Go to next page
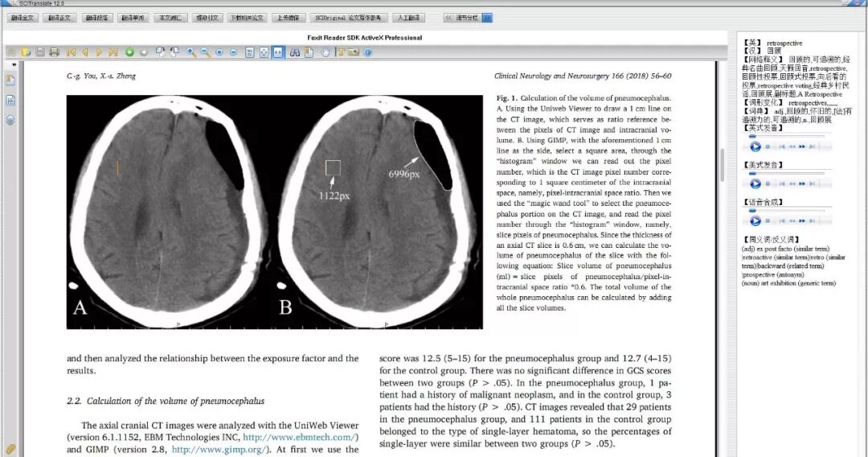 [99, 52]
